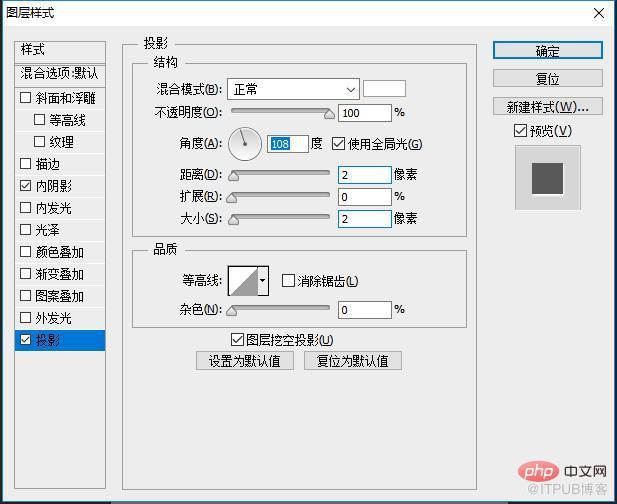Image resolution: width=617 pixels, height=504 pixels.
Task: Select the 内阴影 style row label
Action: pyautogui.click(x=54, y=186)
